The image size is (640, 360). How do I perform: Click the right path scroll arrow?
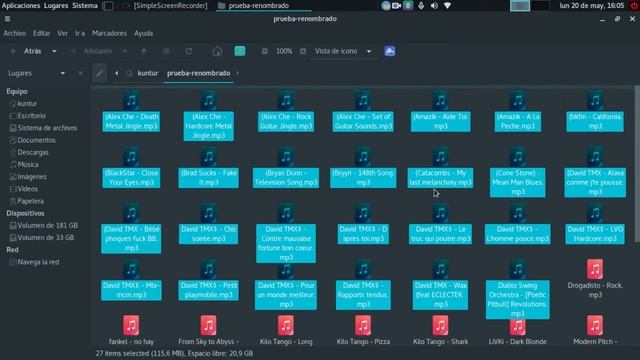point(238,73)
